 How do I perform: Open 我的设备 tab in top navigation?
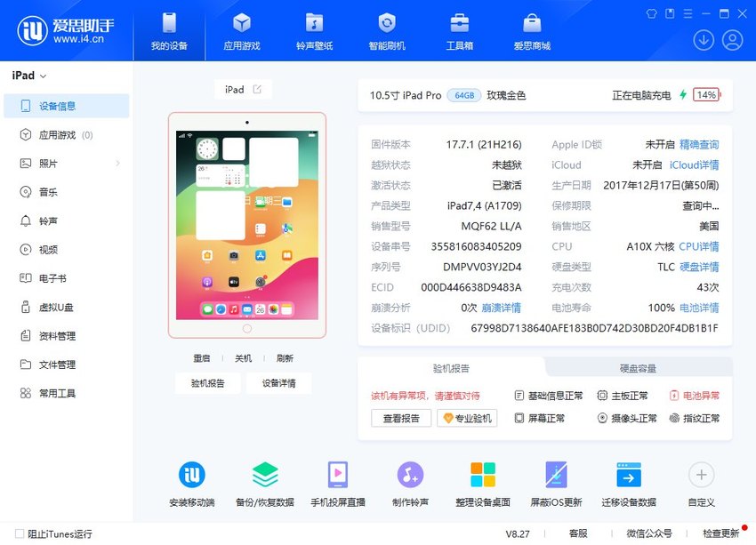pos(169,31)
